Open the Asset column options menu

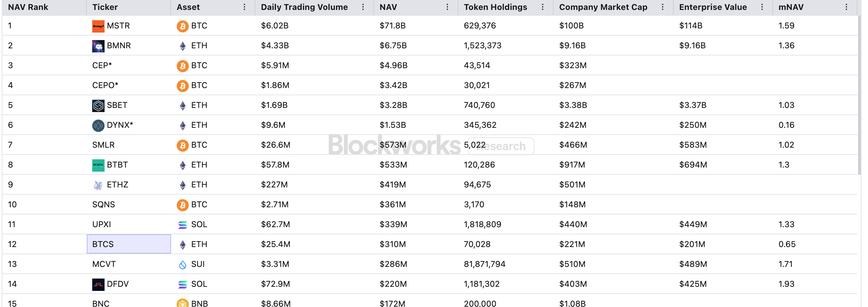244,7
